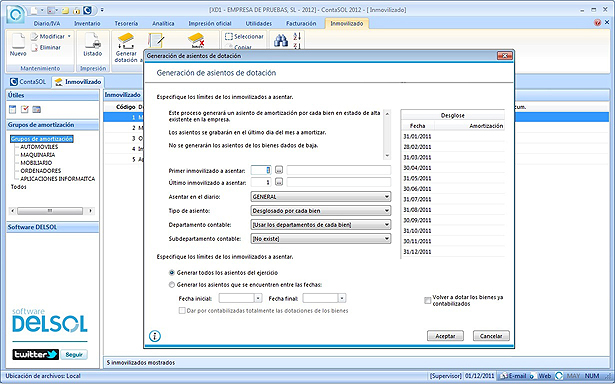Viewport: 615px width, 384px height.
Task: Select ORDENADORES in amortization groups tree
Action: (x=40, y=171)
